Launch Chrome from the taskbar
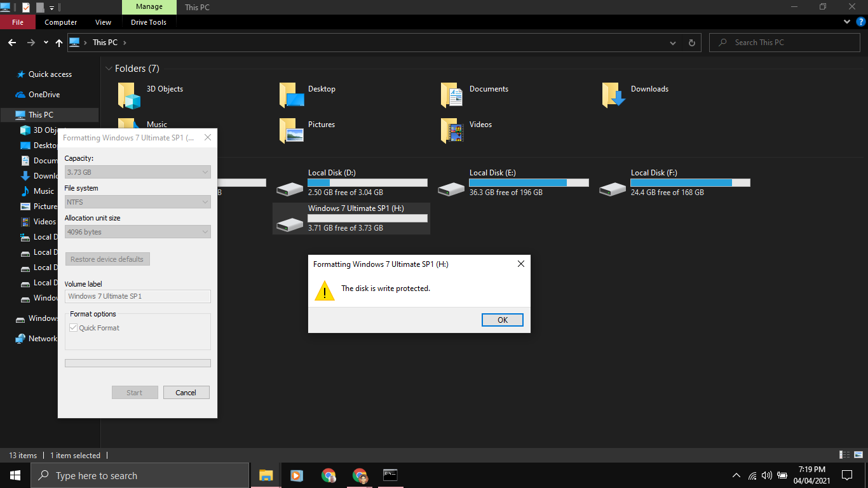868x488 pixels. tap(329, 475)
